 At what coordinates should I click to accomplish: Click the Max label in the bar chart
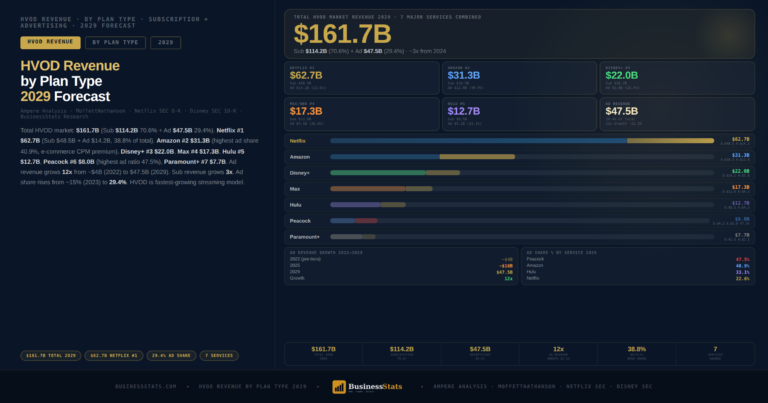coord(295,189)
